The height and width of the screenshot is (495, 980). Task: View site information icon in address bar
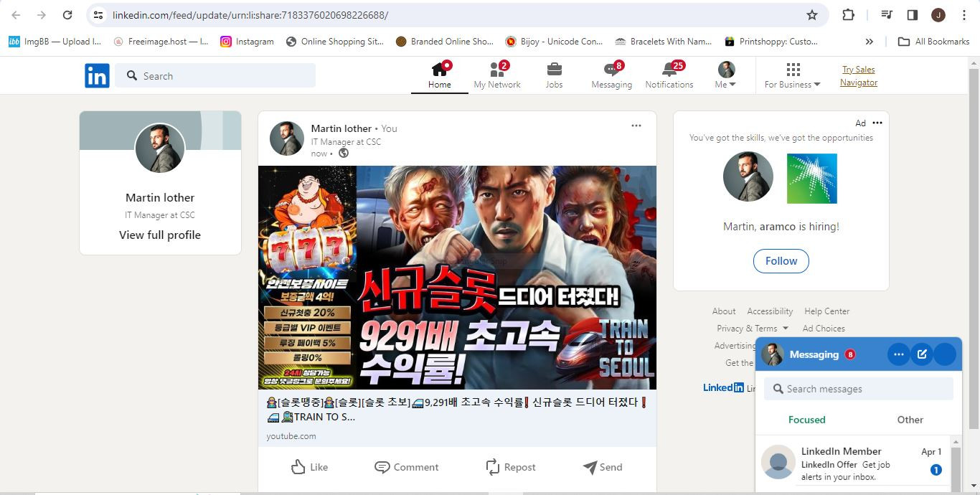tap(99, 15)
